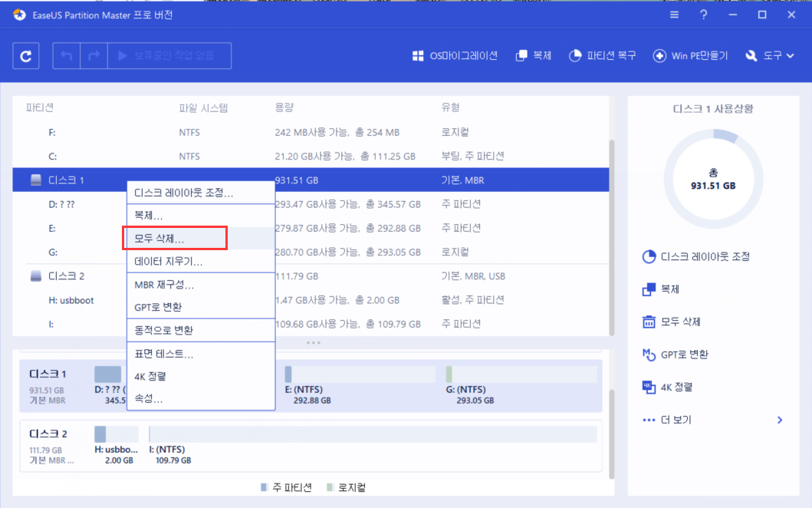The width and height of the screenshot is (812, 508).
Task: Select the F: partition row
Action: (311, 132)
